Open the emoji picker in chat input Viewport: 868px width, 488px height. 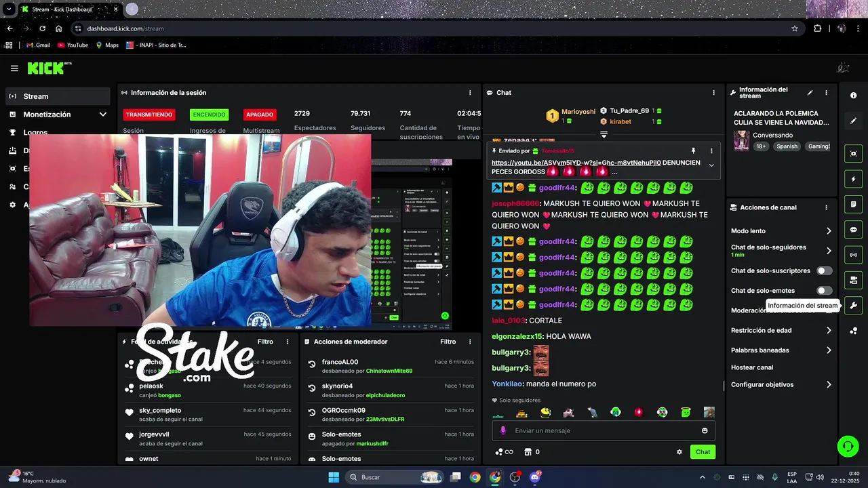click(705, 430)
